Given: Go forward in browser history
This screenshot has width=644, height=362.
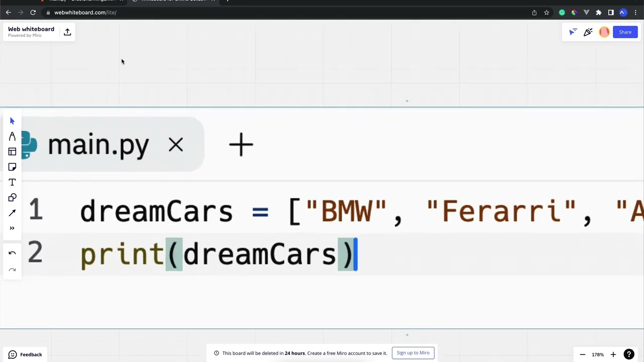Looking at the screenshot, I should click(21, 13).
